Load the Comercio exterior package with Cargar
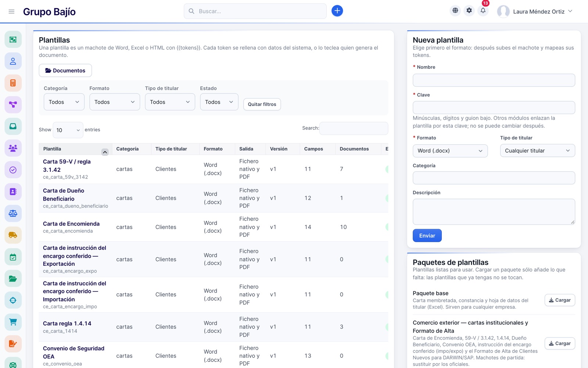 pyautogui.click(x=560, y=343)
